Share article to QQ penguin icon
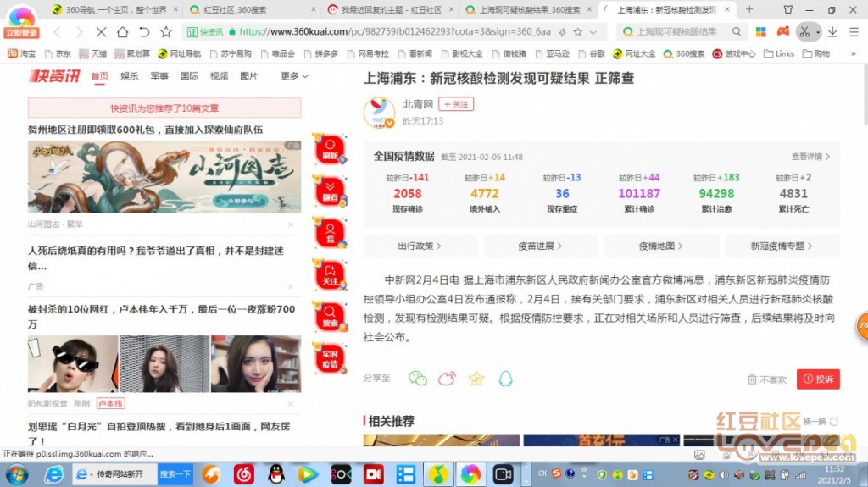 coord(505,379)
